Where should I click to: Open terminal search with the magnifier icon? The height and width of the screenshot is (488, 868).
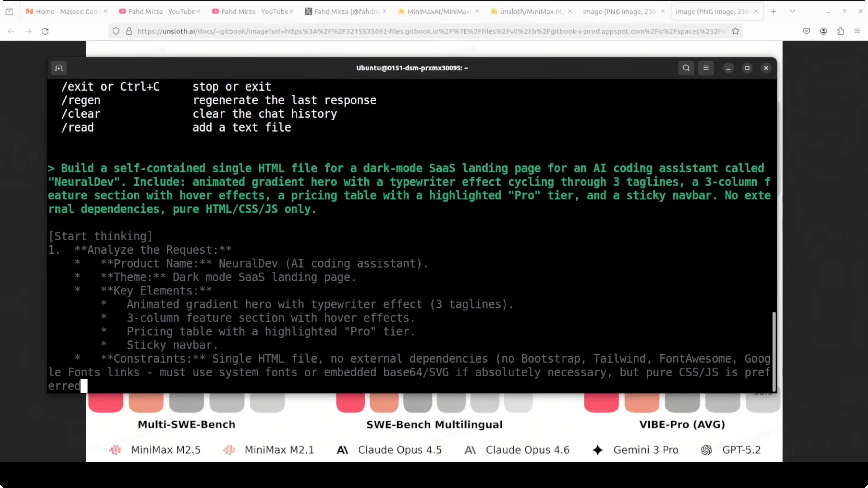click(686, 68)
